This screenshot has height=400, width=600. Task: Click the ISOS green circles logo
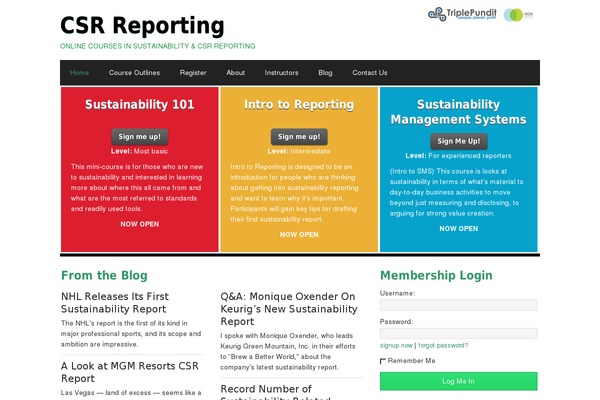(518, 15)
